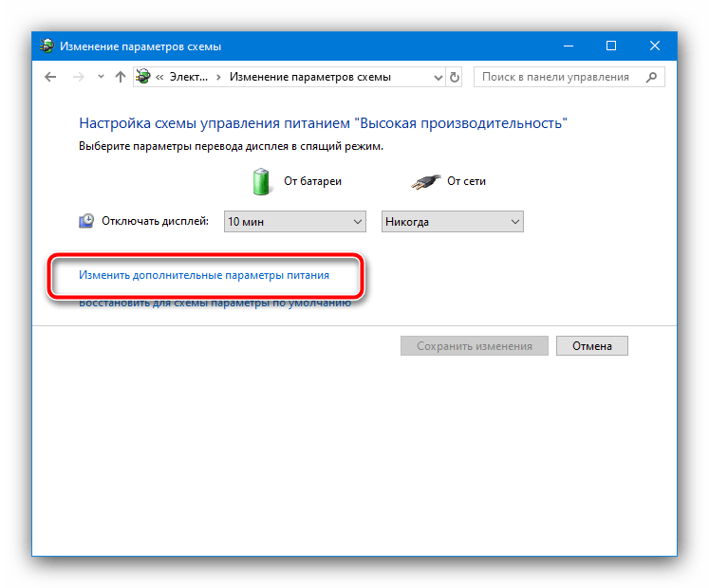Go up one level arrow
The height and width of the screenshot is (588, 709).
tap(120, 77)
